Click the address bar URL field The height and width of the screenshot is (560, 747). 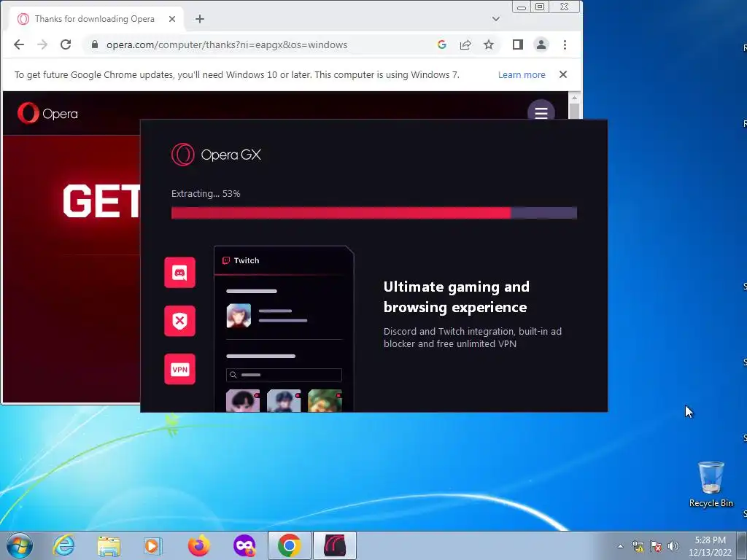[227, 44]
